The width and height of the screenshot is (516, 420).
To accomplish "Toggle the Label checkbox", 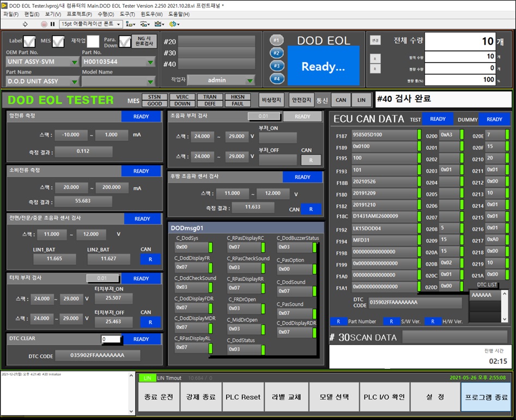I will tap(29, 41).
